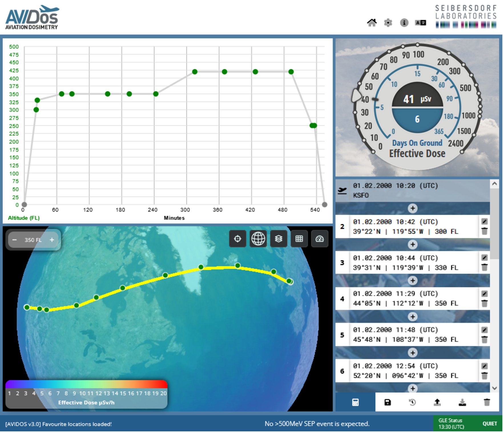The height and width of the screenshot is (433, 504).
Task: Click the chart point at 240 minutes
Action: 156,94
